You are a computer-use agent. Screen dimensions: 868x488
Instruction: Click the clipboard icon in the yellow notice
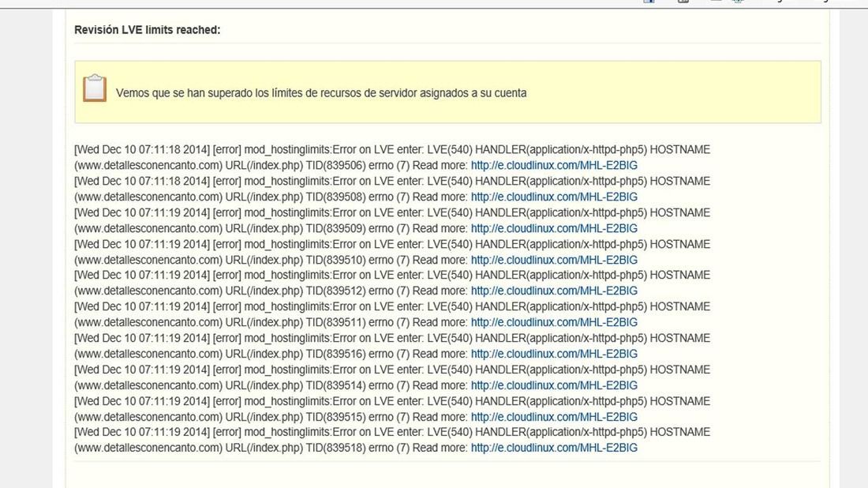(95, 88)
